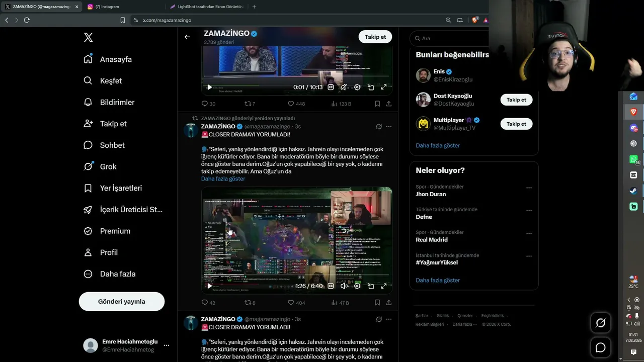Switch to the LightShot browser tab
644x362 pixels.
pos(206,7)
